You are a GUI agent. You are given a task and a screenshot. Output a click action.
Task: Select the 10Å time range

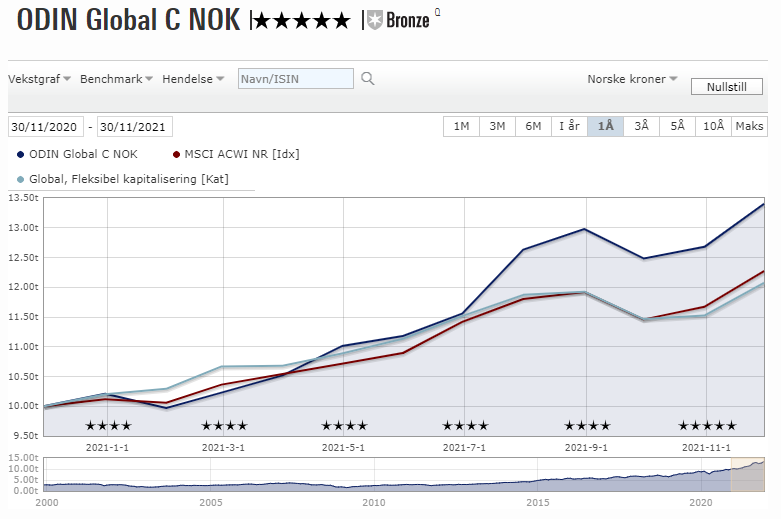[713, 127]
